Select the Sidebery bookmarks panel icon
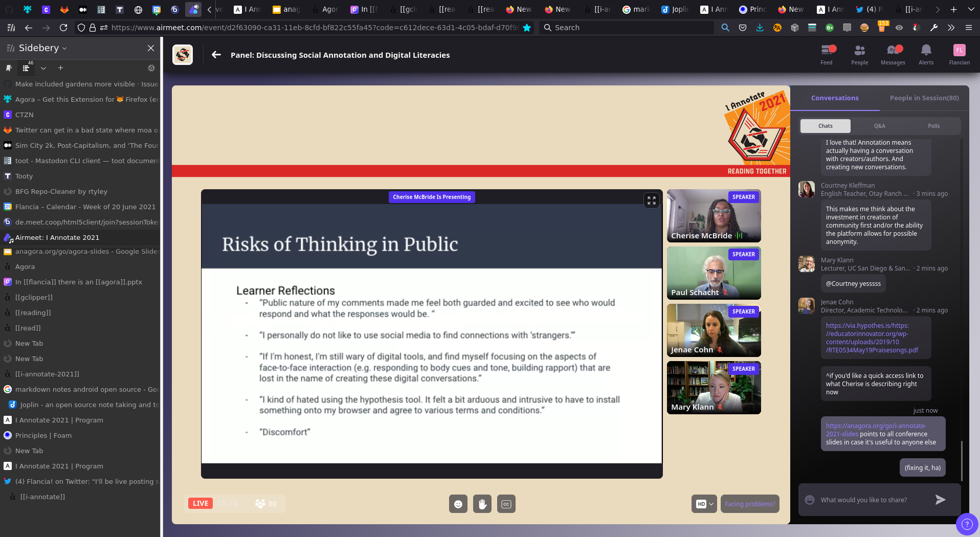This screenshot has width=980, height=537. pos(9,68)
